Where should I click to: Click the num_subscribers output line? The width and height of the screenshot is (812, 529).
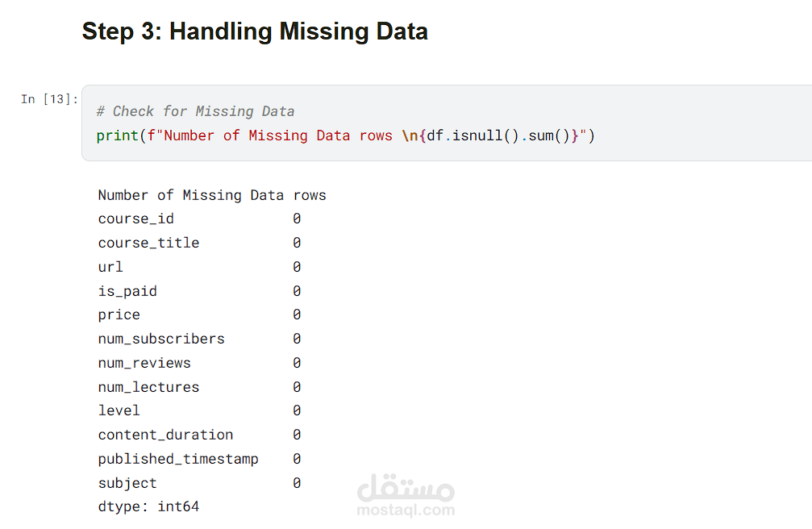(199, 339)
